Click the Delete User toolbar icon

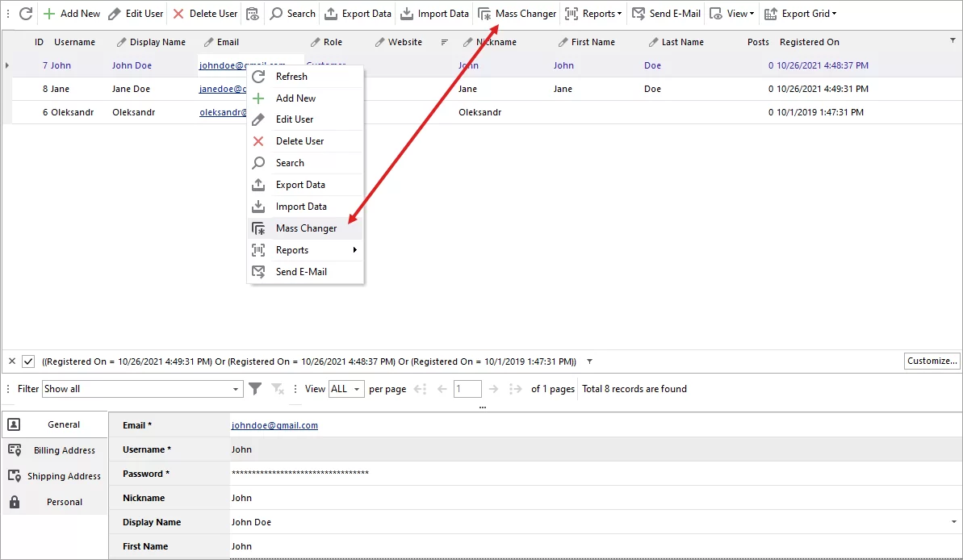point(178,14)
